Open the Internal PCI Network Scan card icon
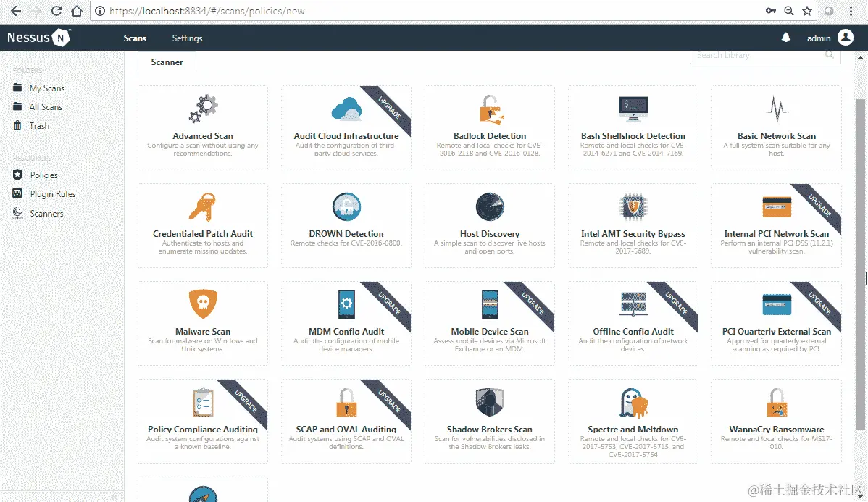 tap(777, 207)
